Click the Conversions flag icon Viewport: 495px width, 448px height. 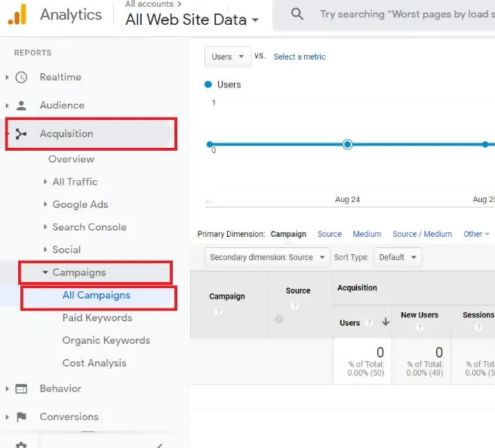[22, 416]
